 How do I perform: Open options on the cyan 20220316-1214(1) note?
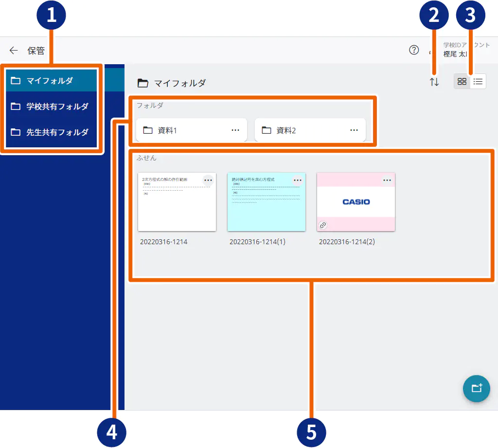tap(298, 180)
